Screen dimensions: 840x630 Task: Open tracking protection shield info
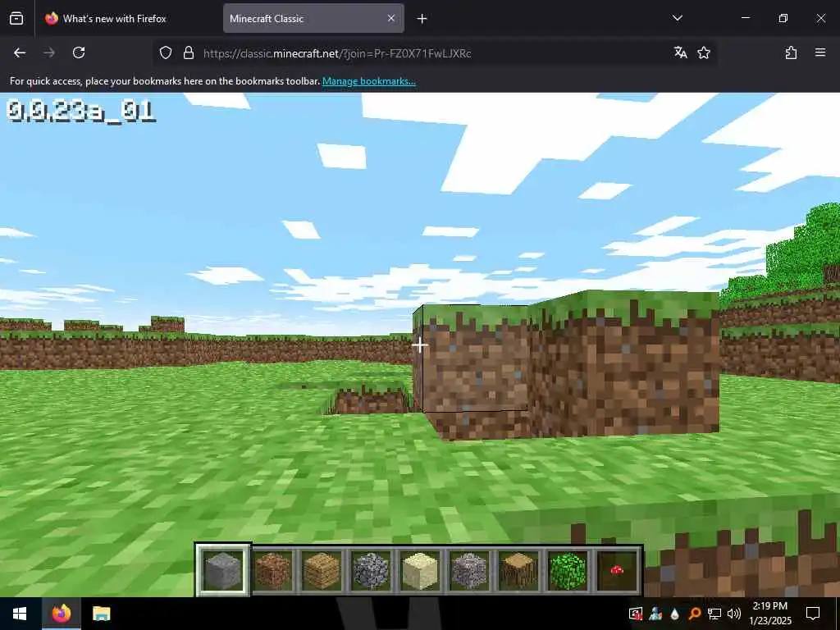tap(166, 52)
